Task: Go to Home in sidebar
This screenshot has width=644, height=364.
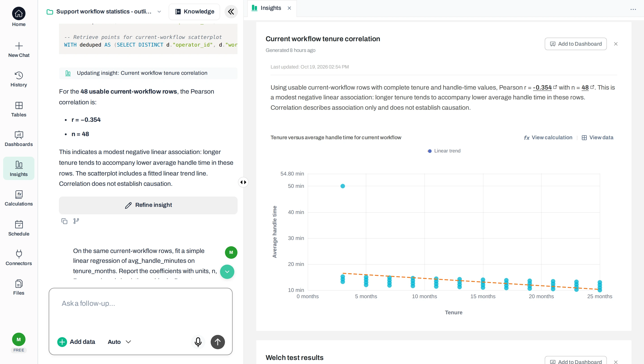Action: pyautogui.click(x=19, y=17)
